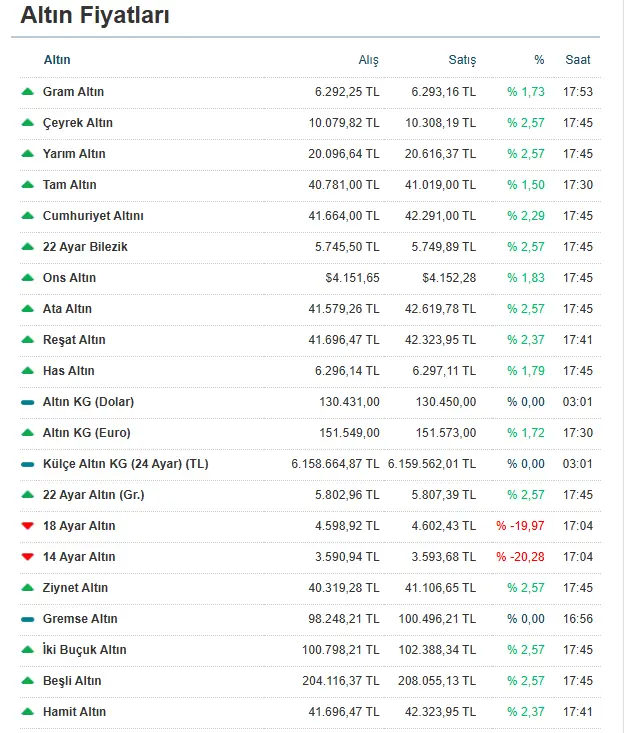Open the Reşat Altın link

(74, 340)
